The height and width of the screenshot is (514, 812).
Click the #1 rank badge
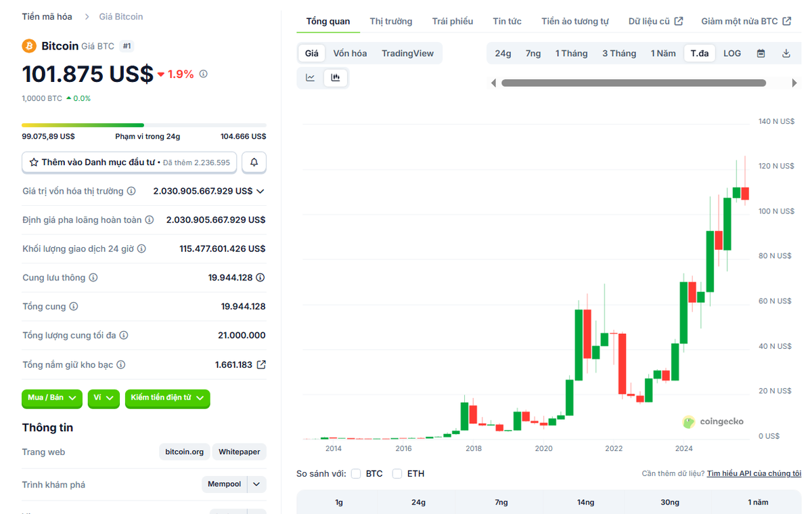tap(127, 46)
